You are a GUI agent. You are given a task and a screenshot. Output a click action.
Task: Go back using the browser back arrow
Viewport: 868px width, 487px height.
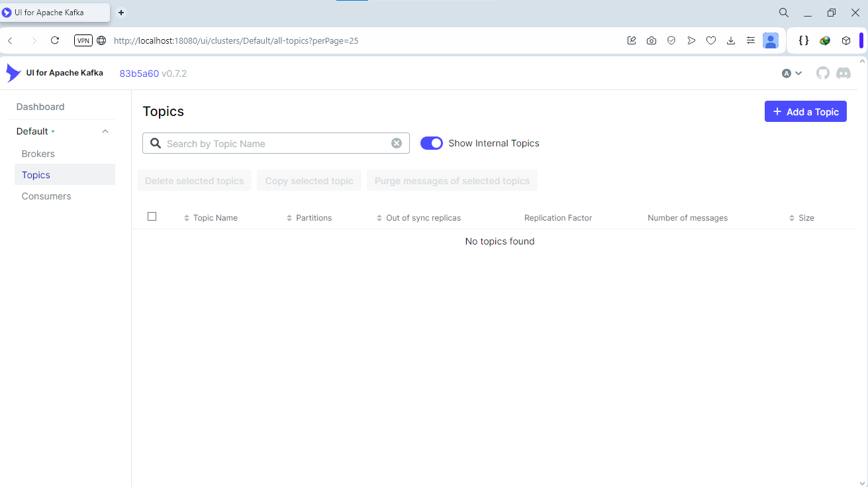[10, 40]
